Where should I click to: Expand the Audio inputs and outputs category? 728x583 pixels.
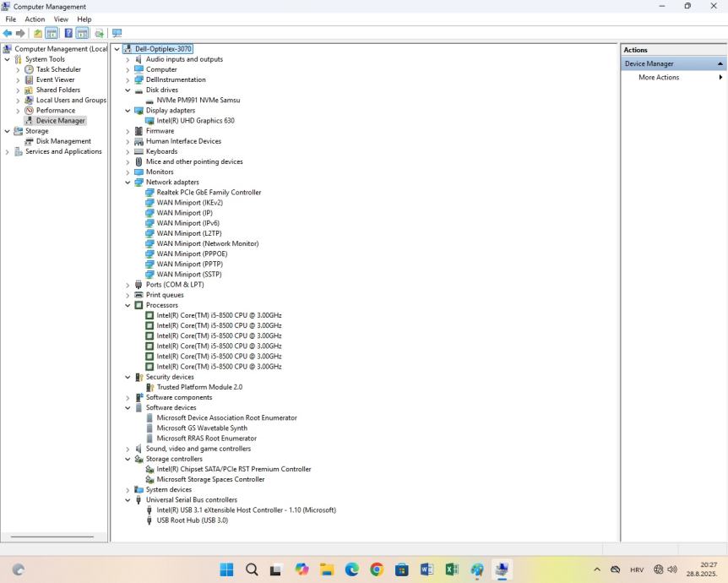(x=128, y=59)
